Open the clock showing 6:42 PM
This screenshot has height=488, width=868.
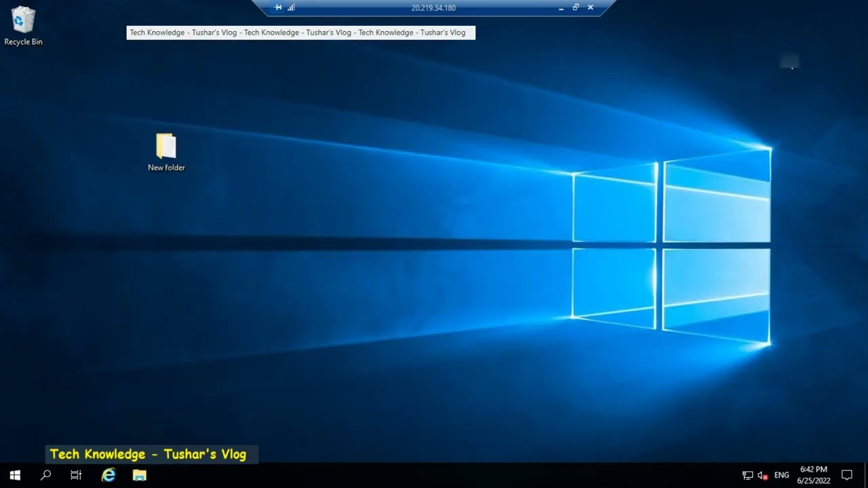click(814, 475)
